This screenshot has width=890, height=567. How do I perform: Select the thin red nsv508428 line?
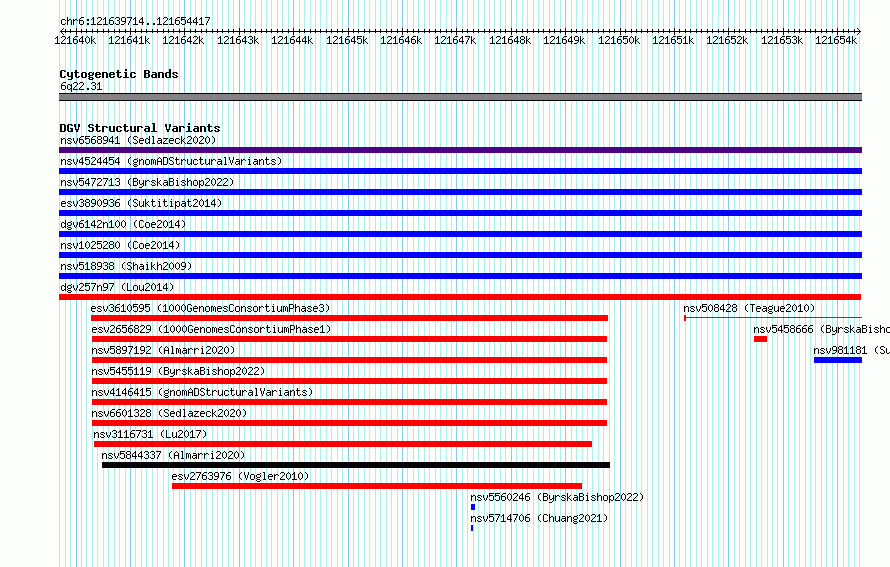pyautogui.click(x=773, y=318)
